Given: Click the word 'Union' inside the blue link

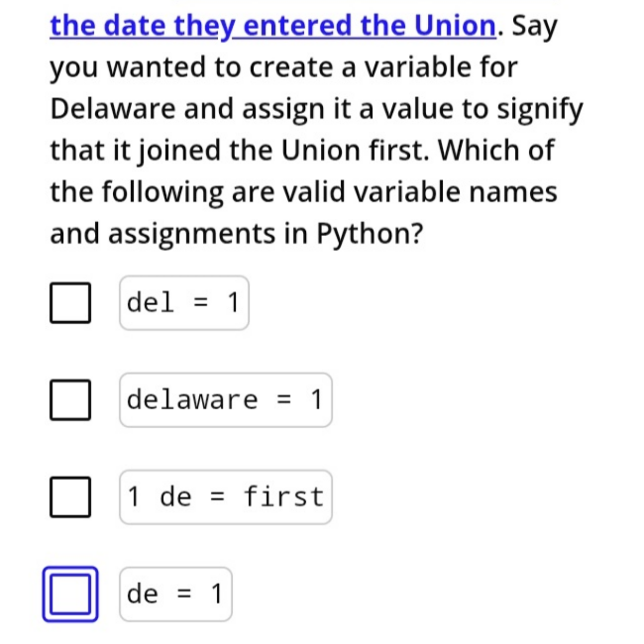Looking at the screenshot, I should pos(455,26).
